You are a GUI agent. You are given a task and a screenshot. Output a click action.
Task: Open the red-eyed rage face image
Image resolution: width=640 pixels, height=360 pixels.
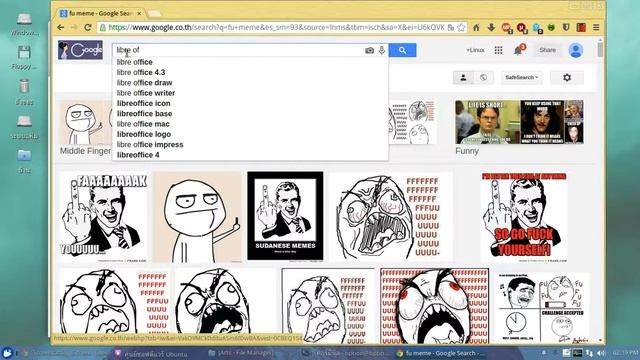(x=434, y=305)
